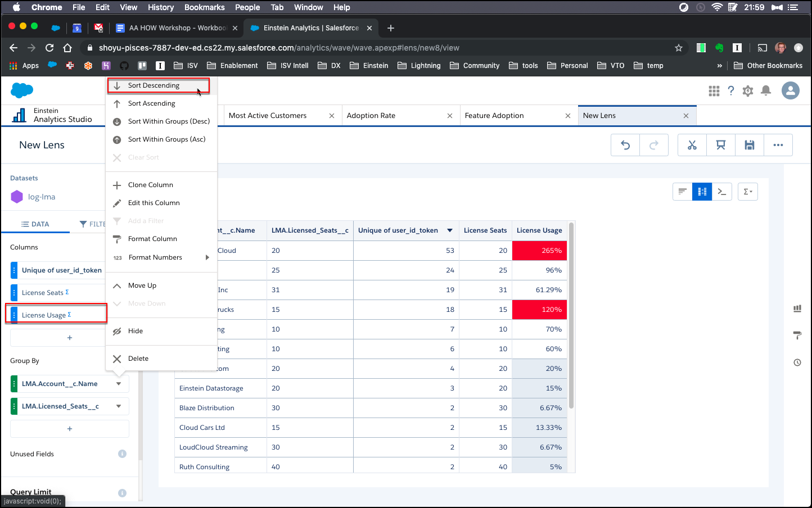Click the Query Limit info icon
Image resolution: width=812 pixels, height=508 pixels.
tap(122, 493)
